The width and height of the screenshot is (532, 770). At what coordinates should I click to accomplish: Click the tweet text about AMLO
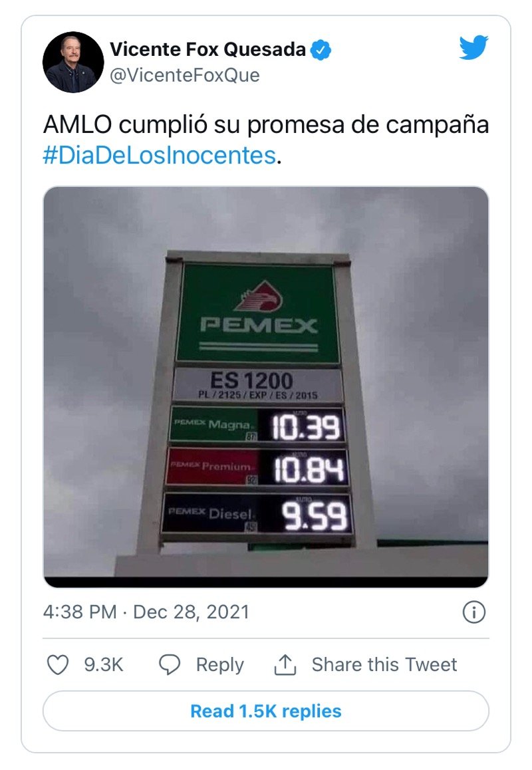point(266,140)
